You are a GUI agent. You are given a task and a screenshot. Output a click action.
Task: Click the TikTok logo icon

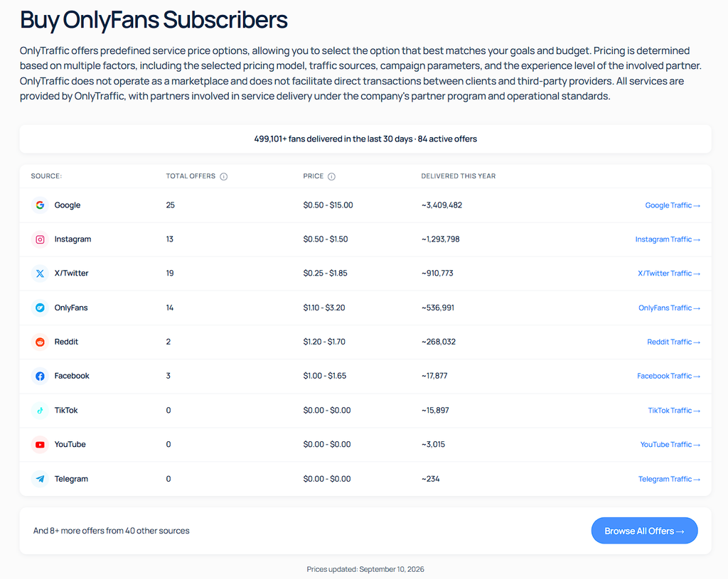pos(40,410)
